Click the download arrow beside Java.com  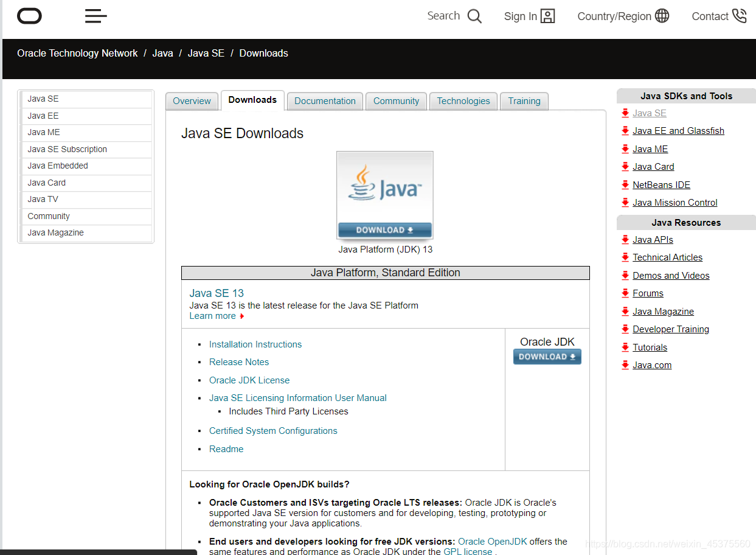pos(625,365)
